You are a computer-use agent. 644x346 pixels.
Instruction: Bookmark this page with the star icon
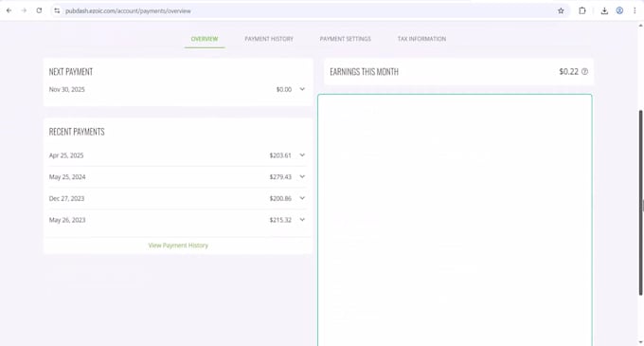(x=561, y=10)
